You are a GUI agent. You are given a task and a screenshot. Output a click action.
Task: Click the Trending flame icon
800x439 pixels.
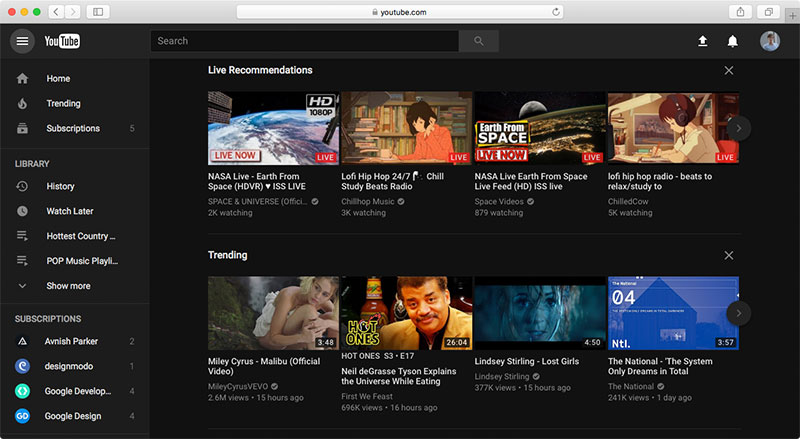click(x=22, y=104)
